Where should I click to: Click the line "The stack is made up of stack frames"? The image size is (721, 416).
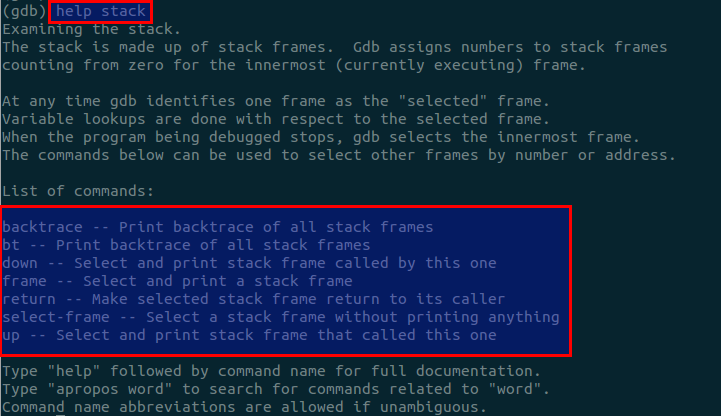pos(335,47)
